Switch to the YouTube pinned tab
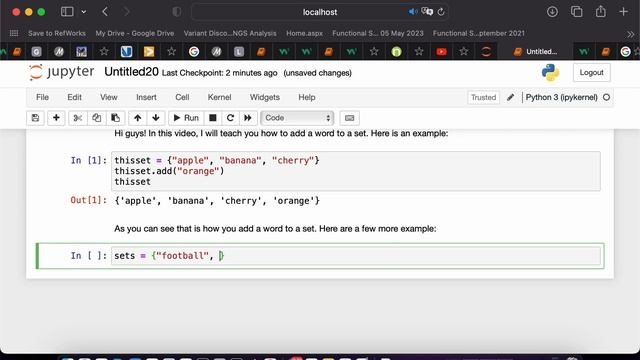The height and width of the screenshot is (360, 640). [441, 52]
